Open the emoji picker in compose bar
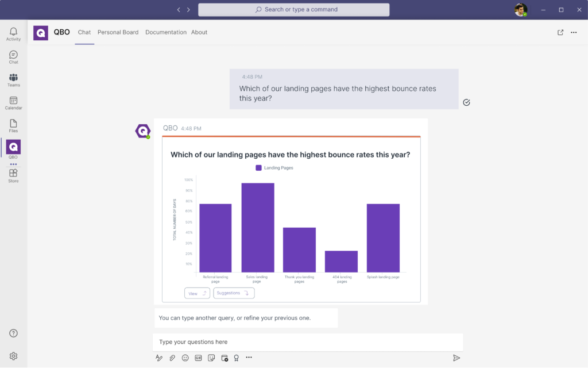This screenshot has height=368, width=588. click(185, 358)
